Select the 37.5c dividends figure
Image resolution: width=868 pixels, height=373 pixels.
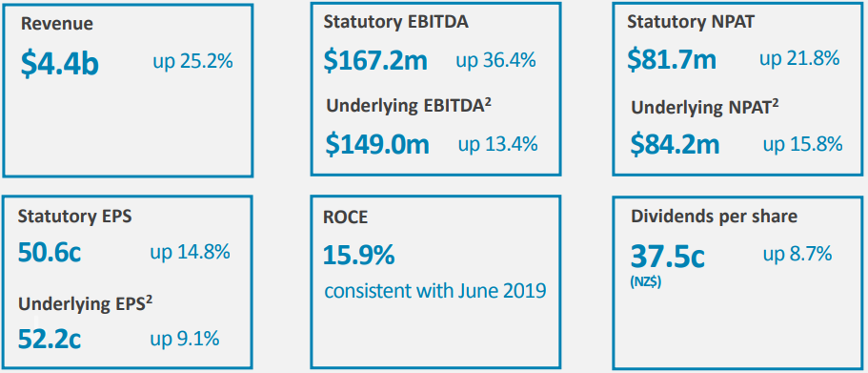click(x=667, y=257)
